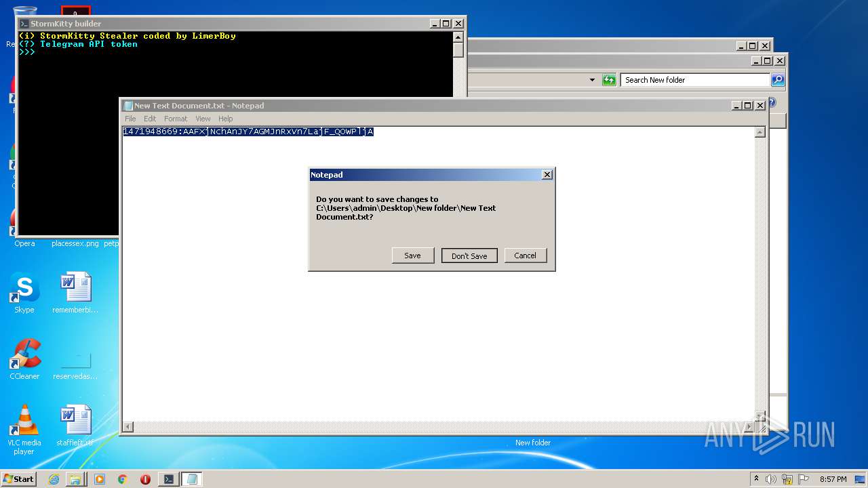The width and height of the screenshot is (868, 488).
Task: Open the Skype desktop shortcut
Action: (x=24, y=293)
